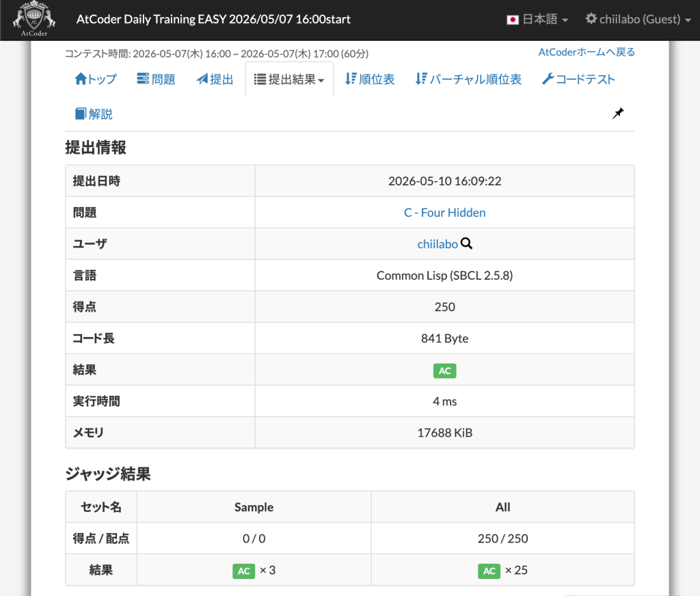Screen dimensions: 700x596
Task: Click the list icon beside 提出結果
Action: pyautogui.click(x=260, y=79)
